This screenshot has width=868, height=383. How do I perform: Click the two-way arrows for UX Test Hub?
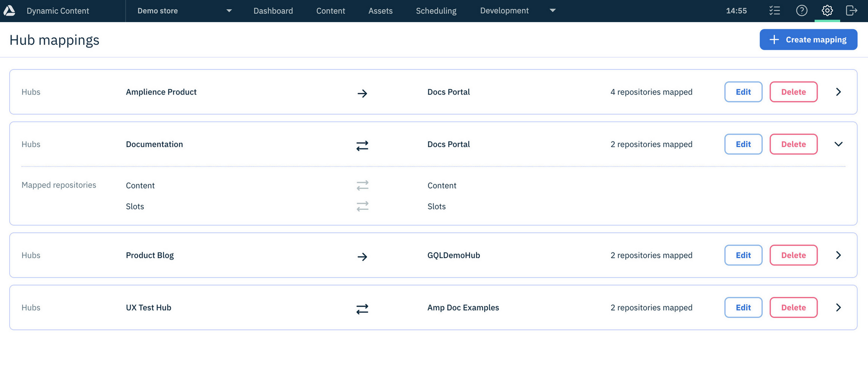(x=362, y=309)
